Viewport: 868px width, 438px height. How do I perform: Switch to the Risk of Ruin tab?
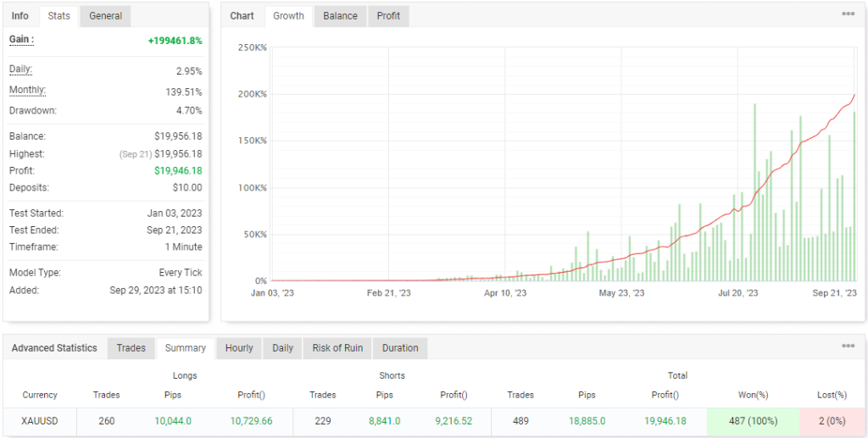337,348
